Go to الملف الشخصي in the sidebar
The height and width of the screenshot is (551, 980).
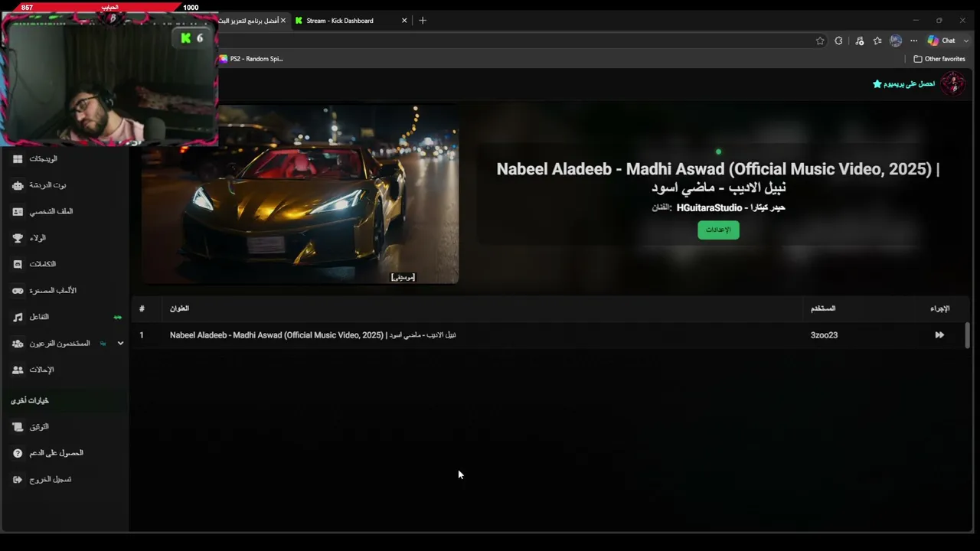51,211
